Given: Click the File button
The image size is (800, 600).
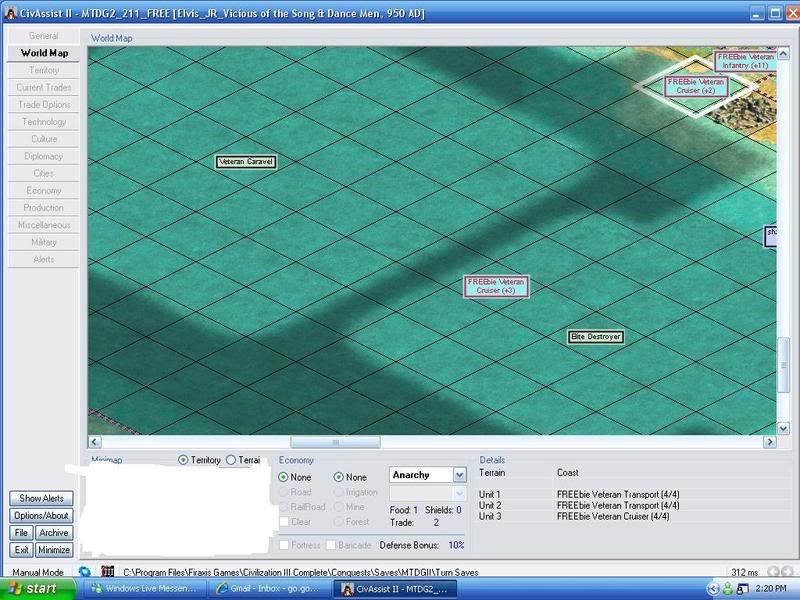Looking at the screenshot, I should pyautogui.click(x=21, y=533).
